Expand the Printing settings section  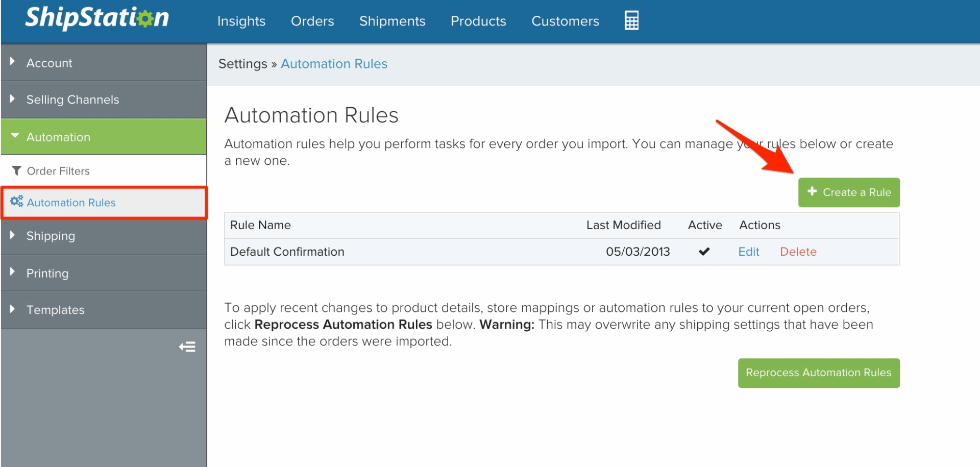(47, 273)
